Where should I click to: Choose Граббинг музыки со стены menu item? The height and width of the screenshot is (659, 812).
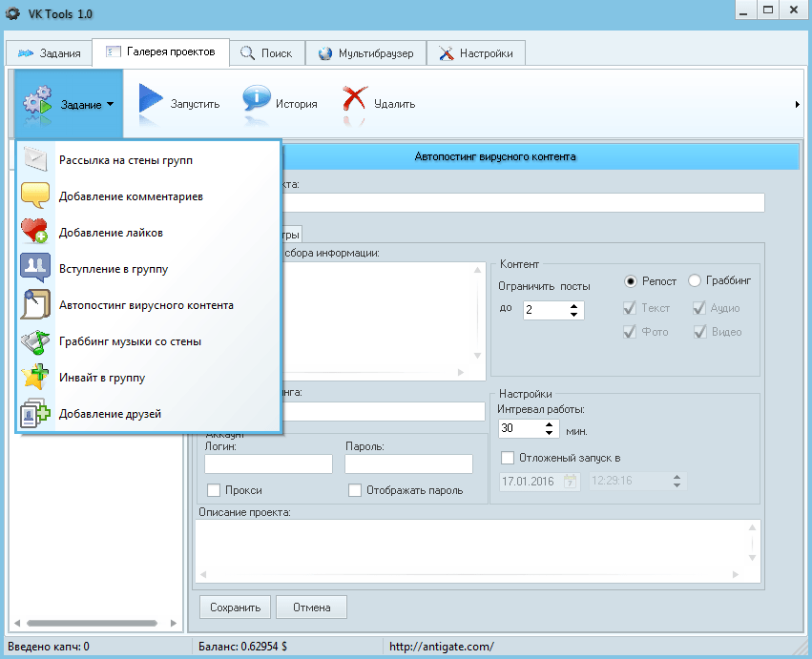pyautogui.click(x=149, y=340)
